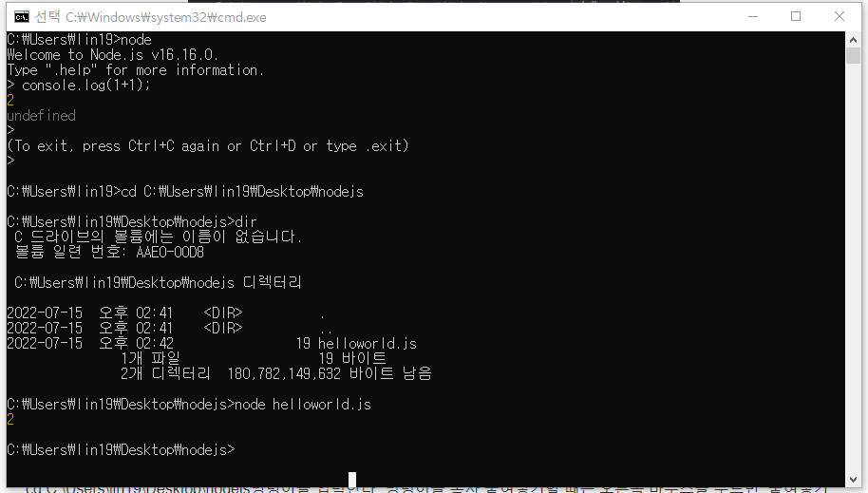Click the '2022-07-15 오후 02:42' timestamp row
The image size is (868, 493).
(212, 344)
